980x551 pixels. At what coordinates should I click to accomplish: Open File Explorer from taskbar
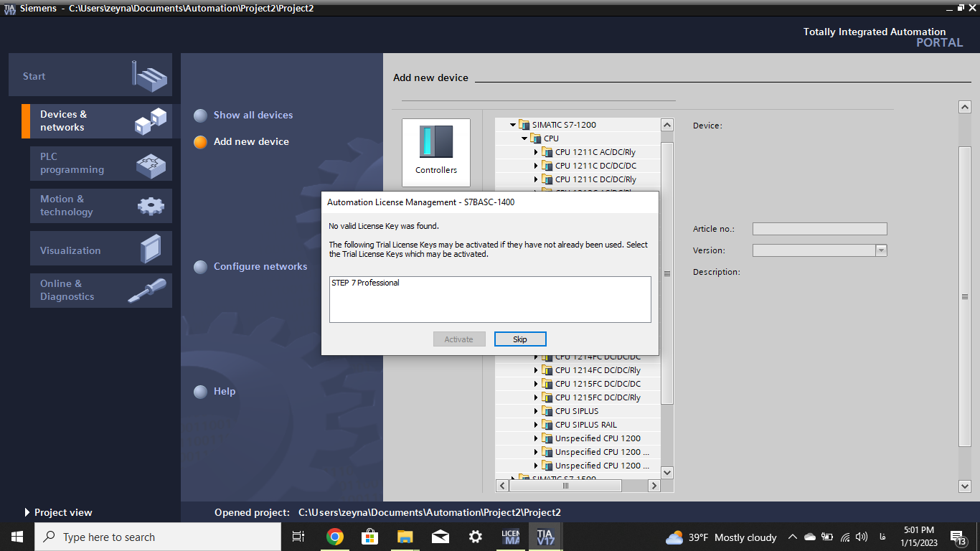click(405, 537)
